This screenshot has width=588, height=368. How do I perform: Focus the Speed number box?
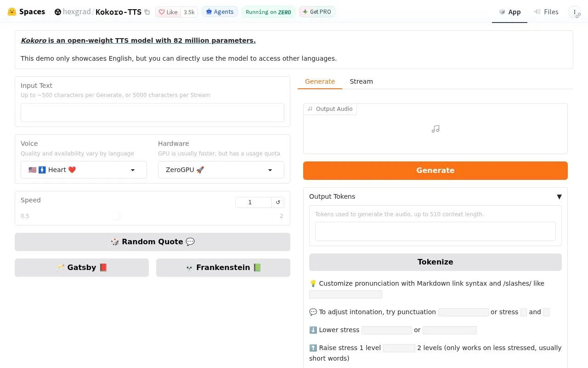click(254, 202)
